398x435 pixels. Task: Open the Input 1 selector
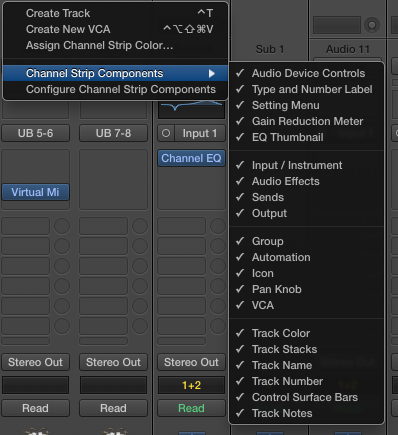[x=200, y=133]
